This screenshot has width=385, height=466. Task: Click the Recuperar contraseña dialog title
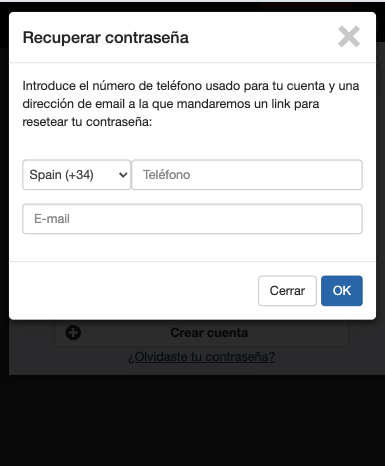point(106,37)
